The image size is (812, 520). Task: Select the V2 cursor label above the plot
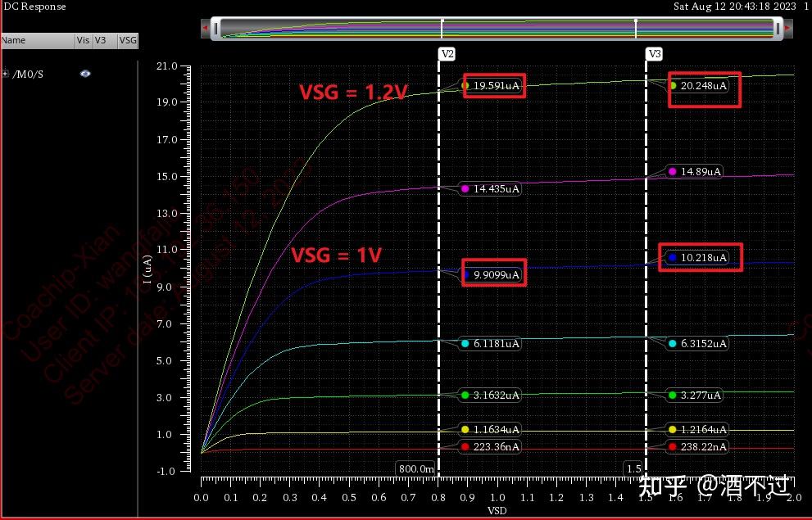(x=447, y=54)
